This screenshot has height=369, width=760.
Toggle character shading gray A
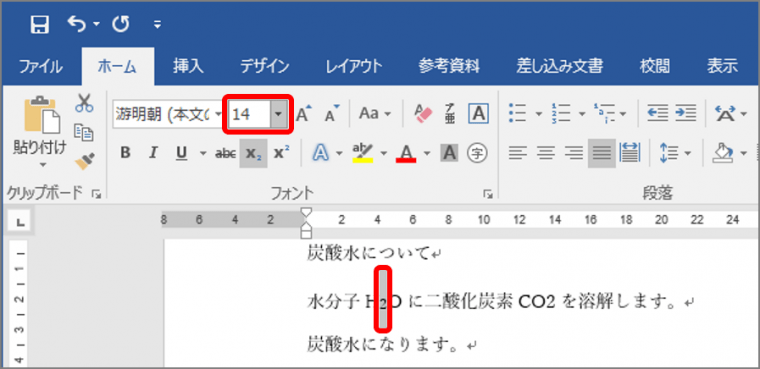click(x=450, y=153)
